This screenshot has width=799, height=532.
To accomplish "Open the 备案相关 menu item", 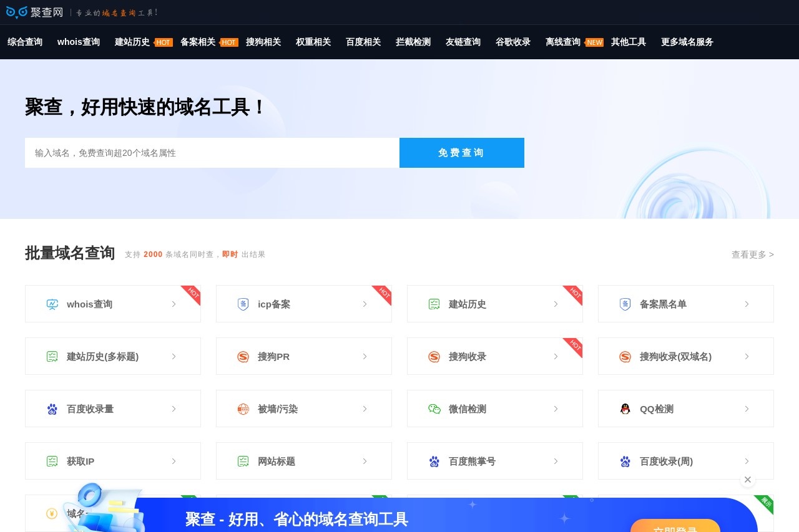I will [198, 42].
